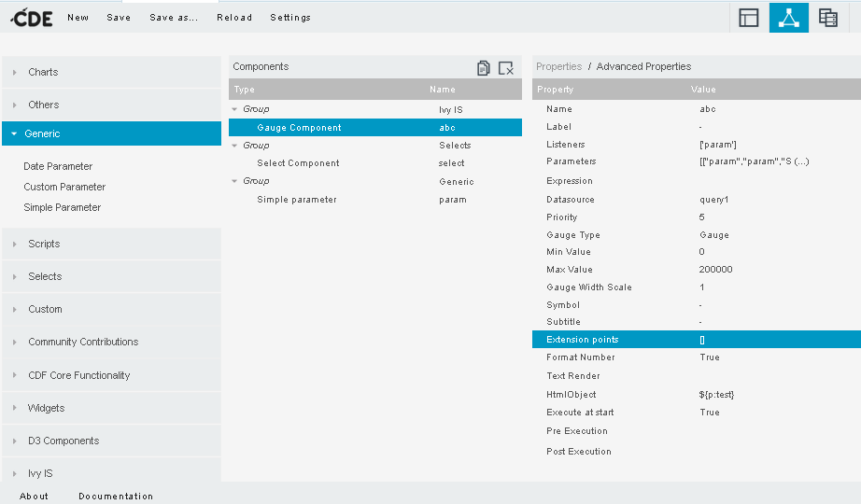Edit the Subtitle property value
This screenshot has height=504, width=861.
[700, 322]
